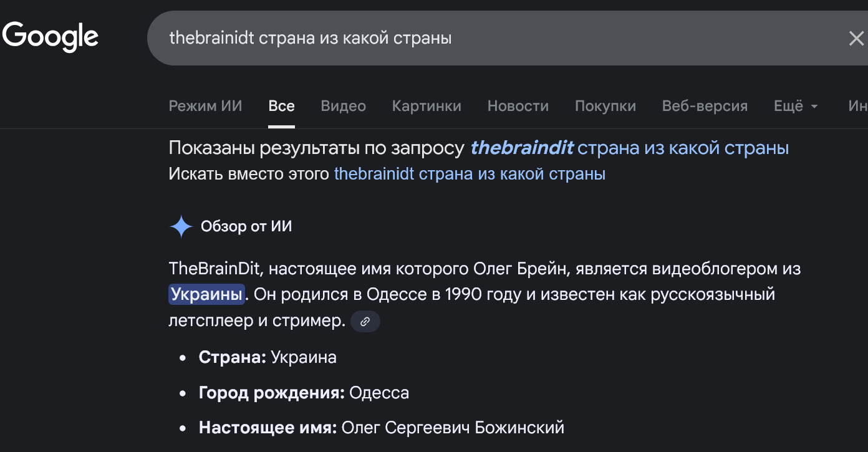Open the Режим ИИ tab

tap(205, 106)
